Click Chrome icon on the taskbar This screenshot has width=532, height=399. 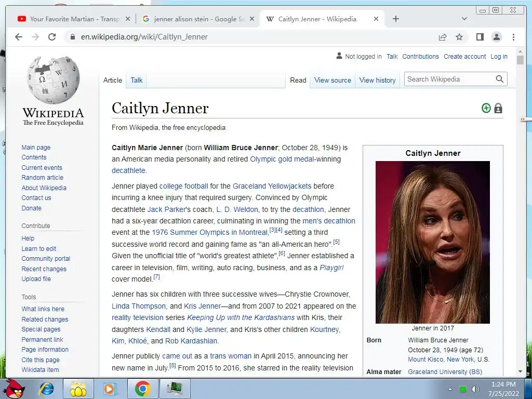point(142,389)
